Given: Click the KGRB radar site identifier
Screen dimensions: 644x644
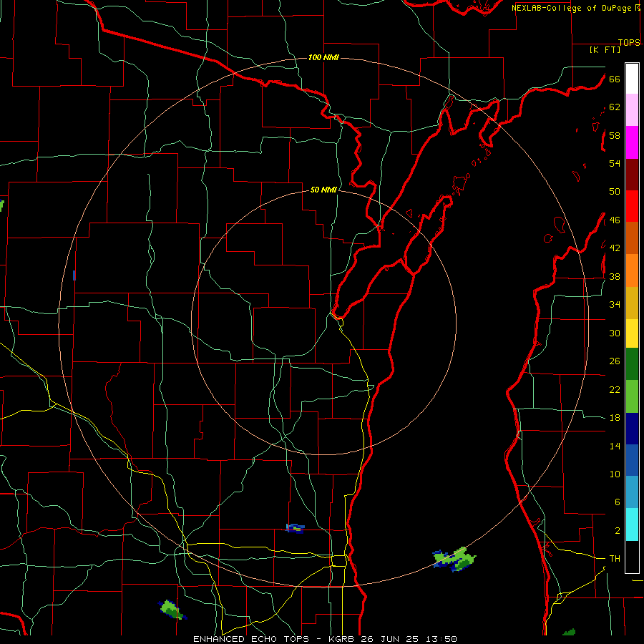Looking at the screenshot, I should 343,639.
